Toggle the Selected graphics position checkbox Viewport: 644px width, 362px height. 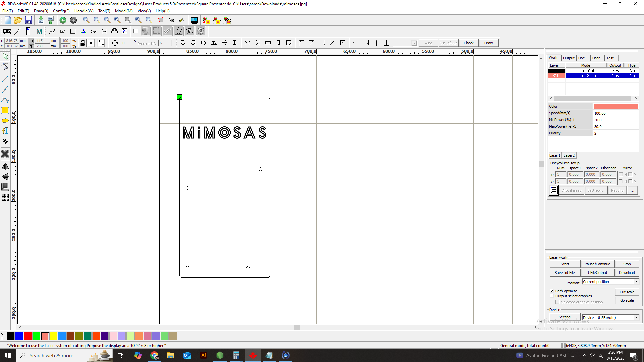pos(557,302)
